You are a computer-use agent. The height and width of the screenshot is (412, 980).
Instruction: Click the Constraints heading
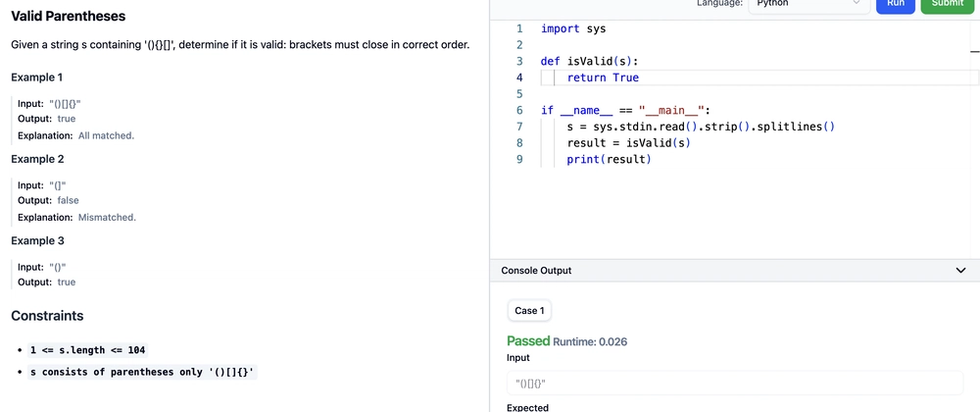click(47, 316)
